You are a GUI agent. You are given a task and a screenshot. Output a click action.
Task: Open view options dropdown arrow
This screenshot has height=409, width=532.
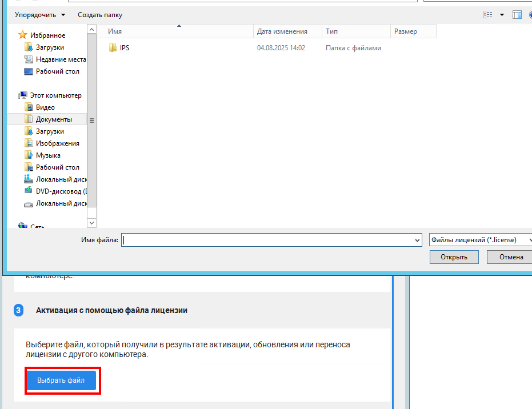502,15
